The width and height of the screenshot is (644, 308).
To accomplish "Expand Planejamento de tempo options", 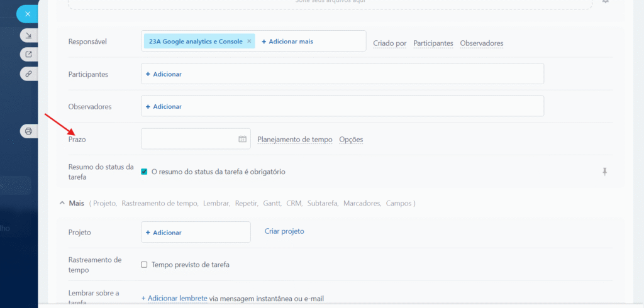I will [294, 140].
